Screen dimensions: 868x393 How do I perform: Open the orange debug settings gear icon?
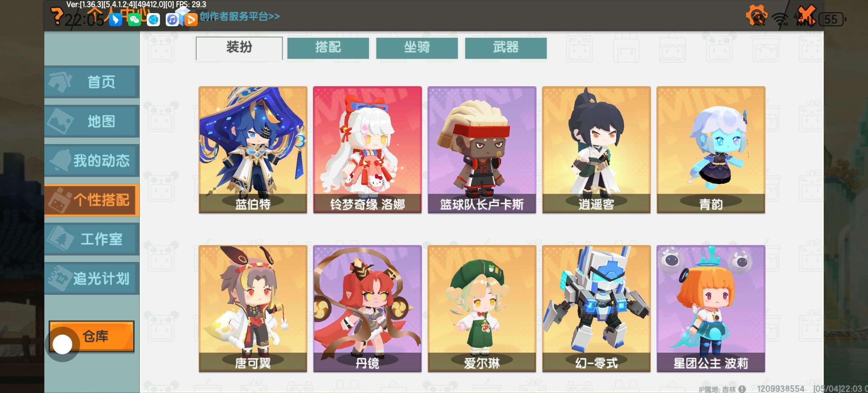click(x=756, y=15)
